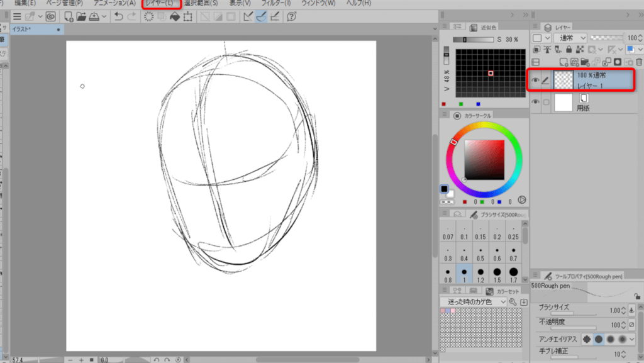Increase the 手ブレ補正 stabilization stepper
This screenshot has width=644, height=363.
[x=623, y=352]
